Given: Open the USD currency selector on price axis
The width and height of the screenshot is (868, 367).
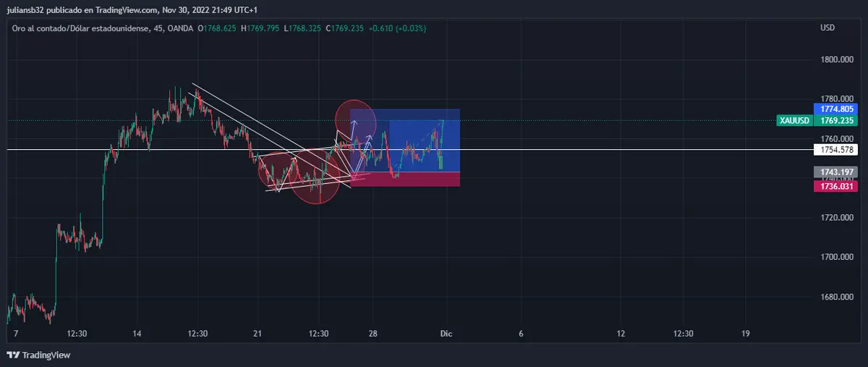Looking at the screenshot, I should point(827,28).
